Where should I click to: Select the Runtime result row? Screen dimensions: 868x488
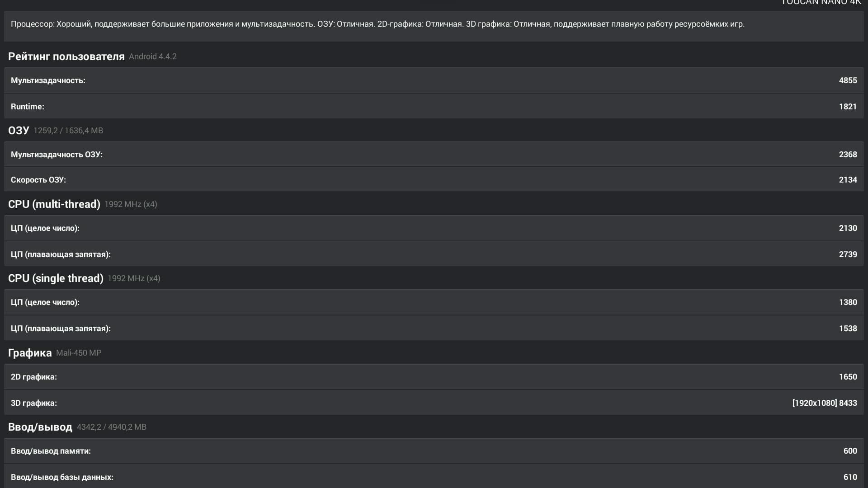tap(434, 107)
